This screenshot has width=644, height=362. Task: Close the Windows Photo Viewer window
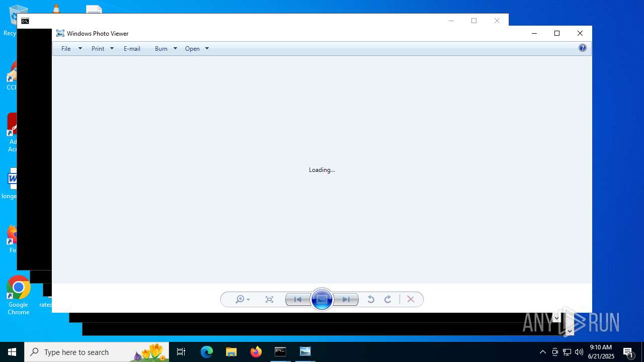click(580, 33)
